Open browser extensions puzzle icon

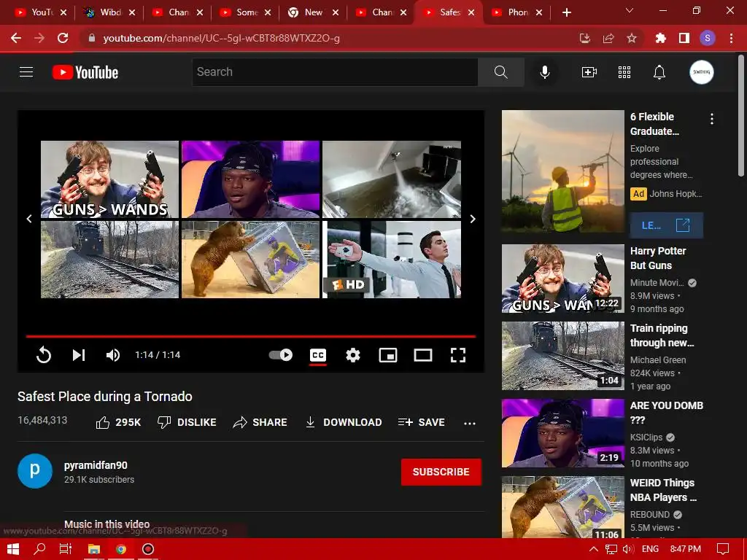pos(660,38)
